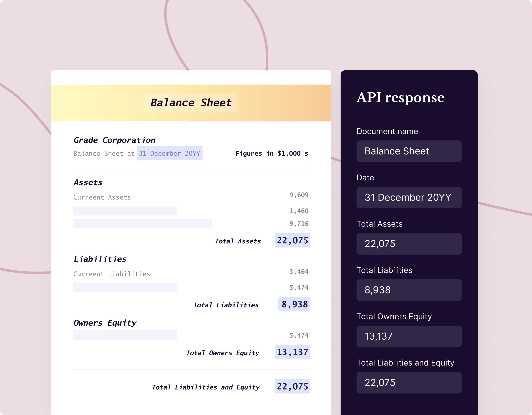Select the "Figures in $1,000`s" note
532x415 pixels.
[x=272, y=153]
